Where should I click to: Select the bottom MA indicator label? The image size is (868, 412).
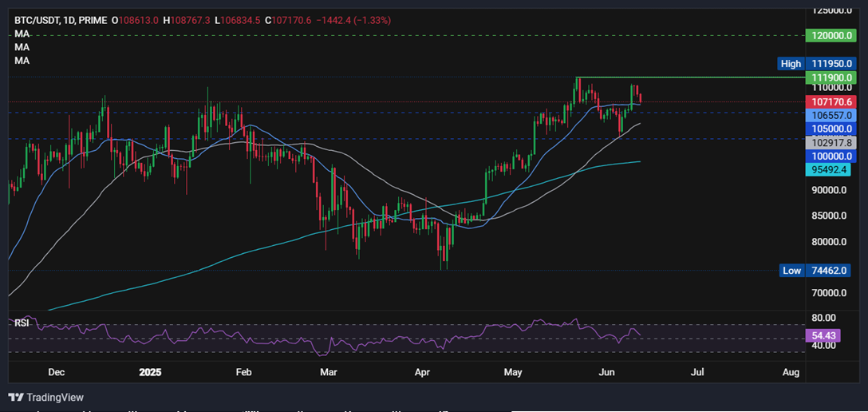pos(22,61)
